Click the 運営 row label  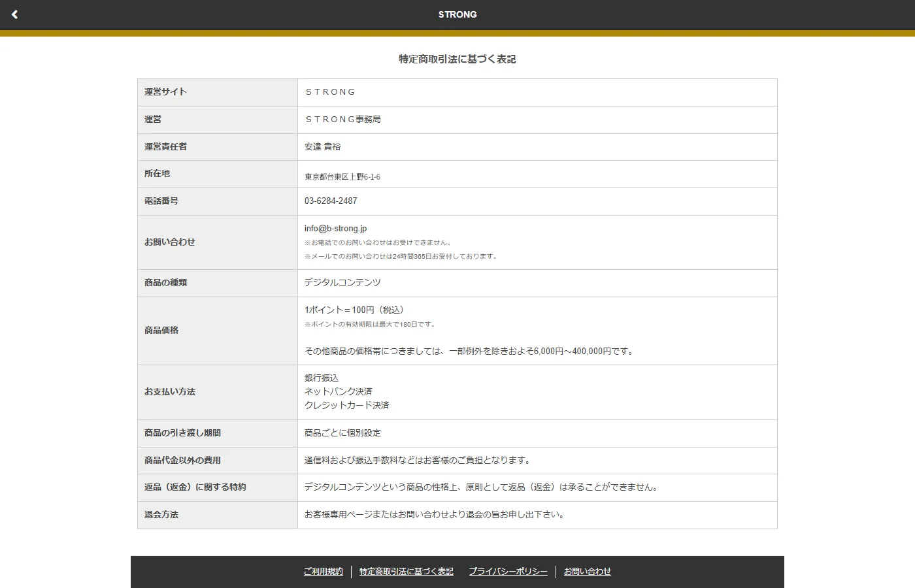pos(153,120)
